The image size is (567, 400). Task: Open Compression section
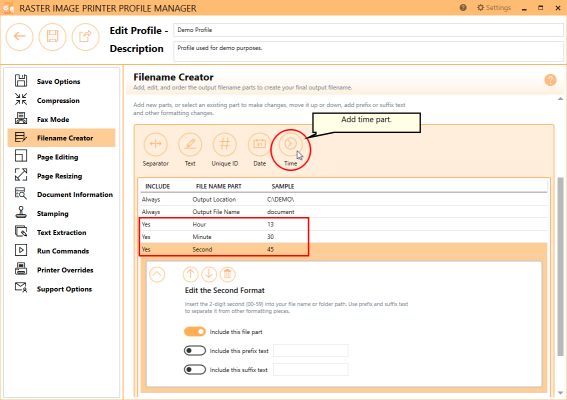coord(61,100)
